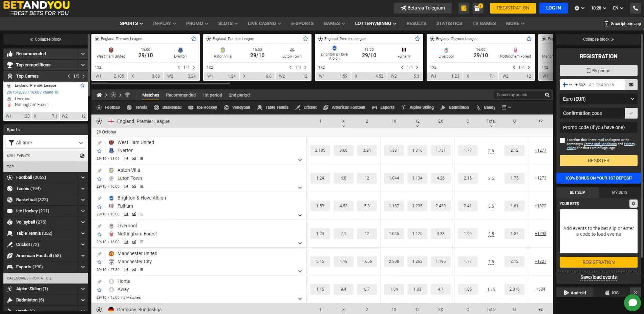
Task: Expand the Tennis (194) sports category
Action: (x=83, y=188)
